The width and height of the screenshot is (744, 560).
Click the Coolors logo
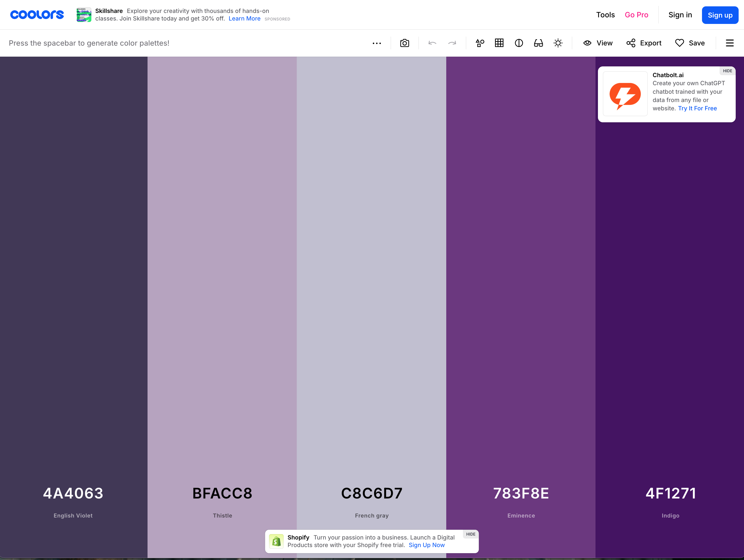[x=37, y=15]
